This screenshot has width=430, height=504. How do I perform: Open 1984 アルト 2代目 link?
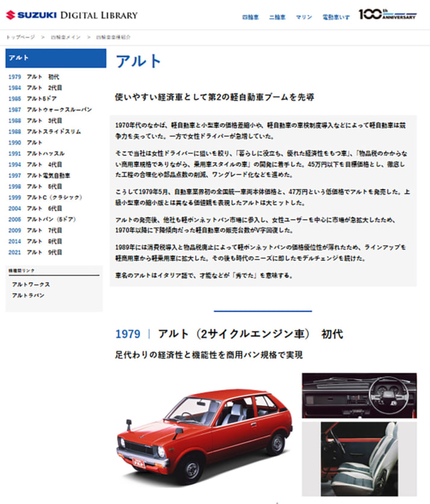35,88
